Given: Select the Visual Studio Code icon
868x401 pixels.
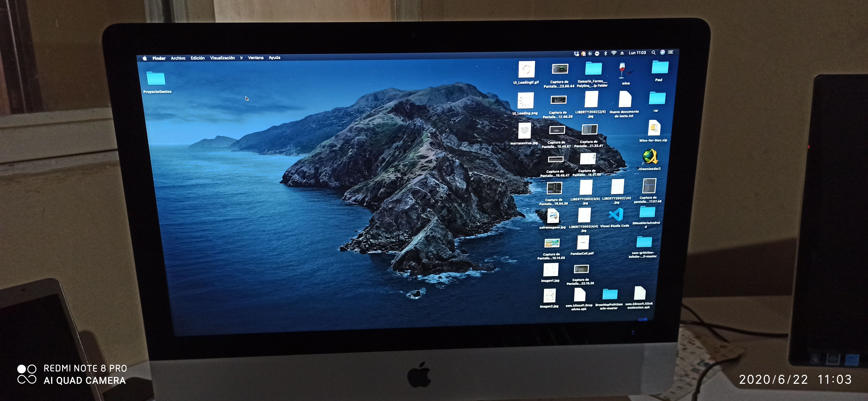Looking at the screenshot, I should click(x=616, y=215).
